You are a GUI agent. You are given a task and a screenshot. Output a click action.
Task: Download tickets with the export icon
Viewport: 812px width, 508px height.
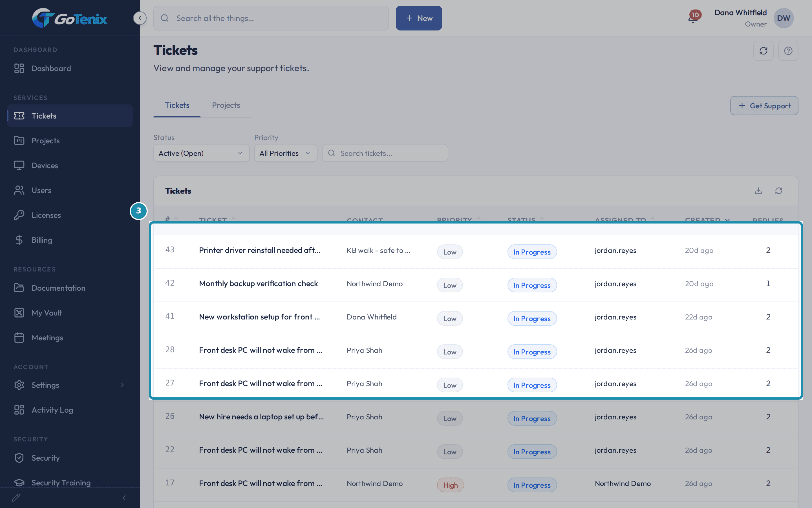tap(758, 191)
